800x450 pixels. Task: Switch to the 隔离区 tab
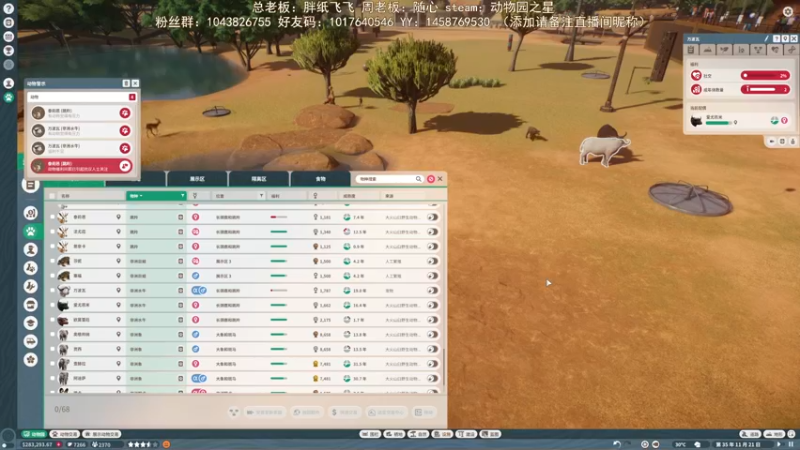(x=259, y=179)
